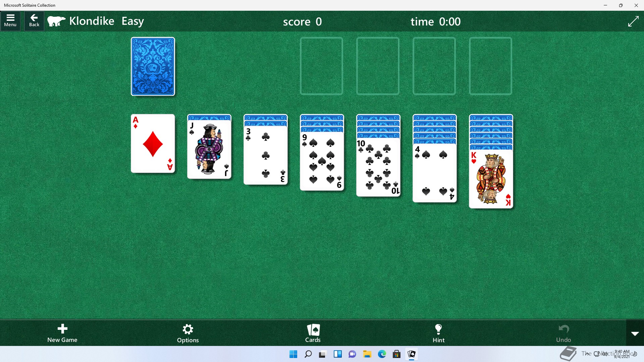Click the polar bear Klondike logo
Viewport: 644px width, 362px height.
[x=56, y=21]
